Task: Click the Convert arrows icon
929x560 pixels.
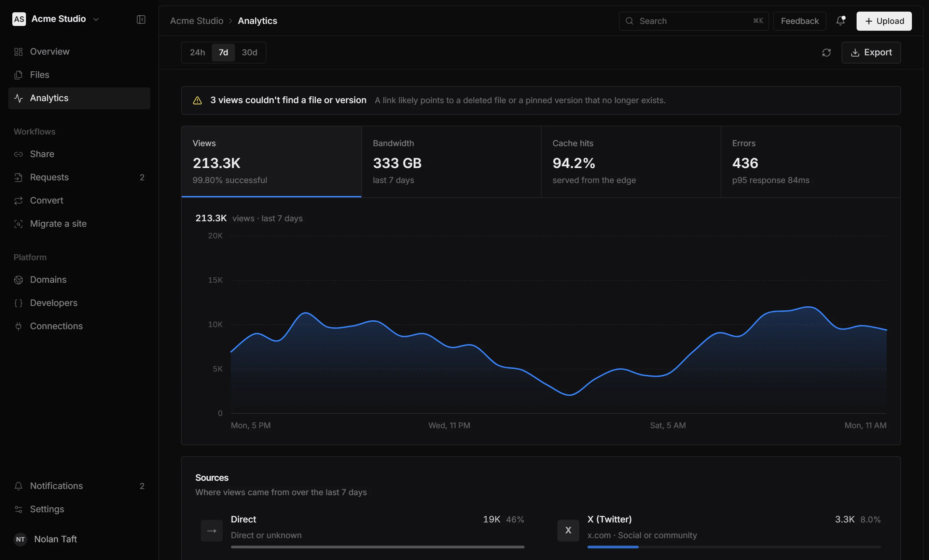Action: point(18,201)
